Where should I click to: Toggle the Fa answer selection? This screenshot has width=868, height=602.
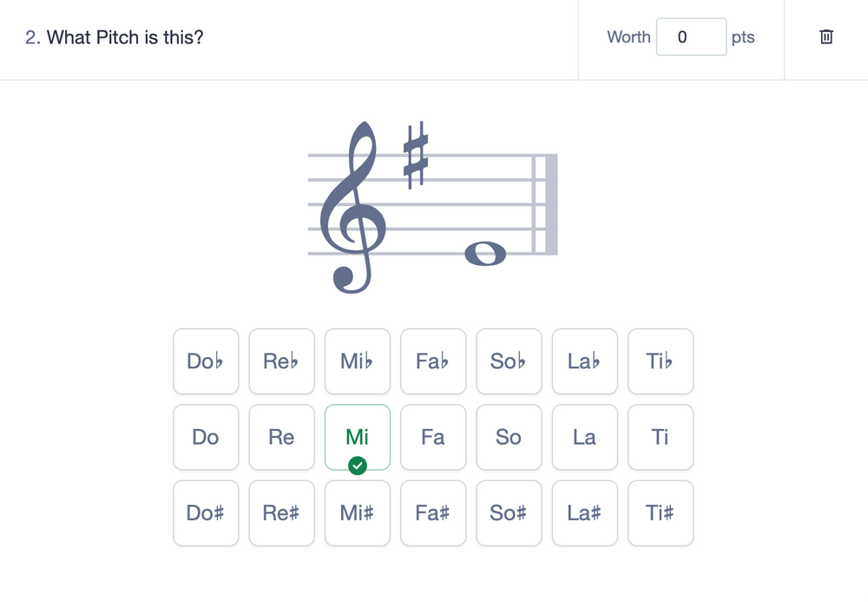coord(433,437)
